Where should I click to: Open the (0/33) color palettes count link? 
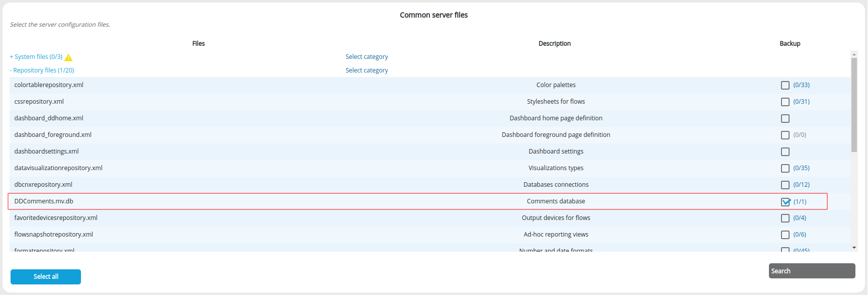point(801,85)
